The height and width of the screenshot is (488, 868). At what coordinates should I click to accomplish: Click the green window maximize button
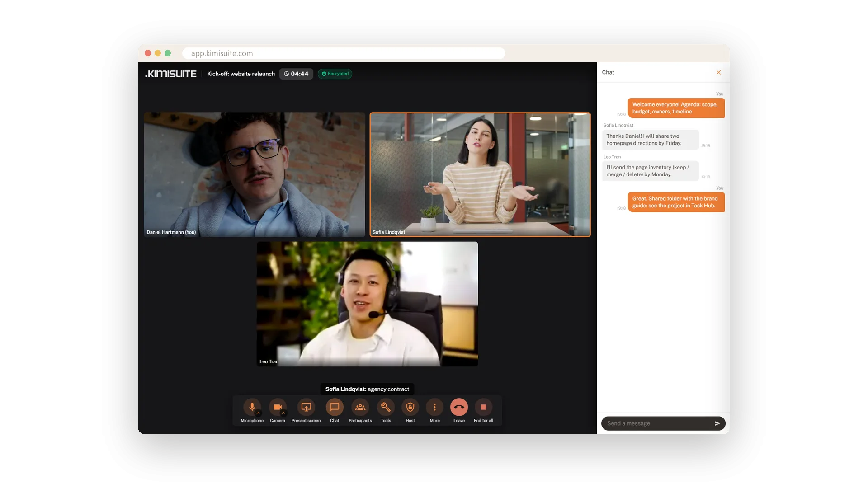tap(168, 53)
